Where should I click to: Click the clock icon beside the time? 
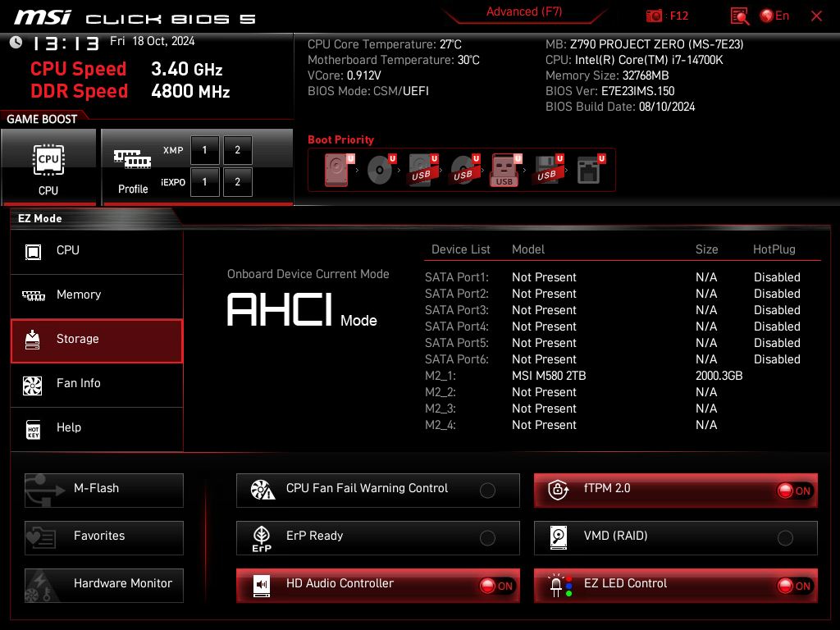tap(16, 43)
